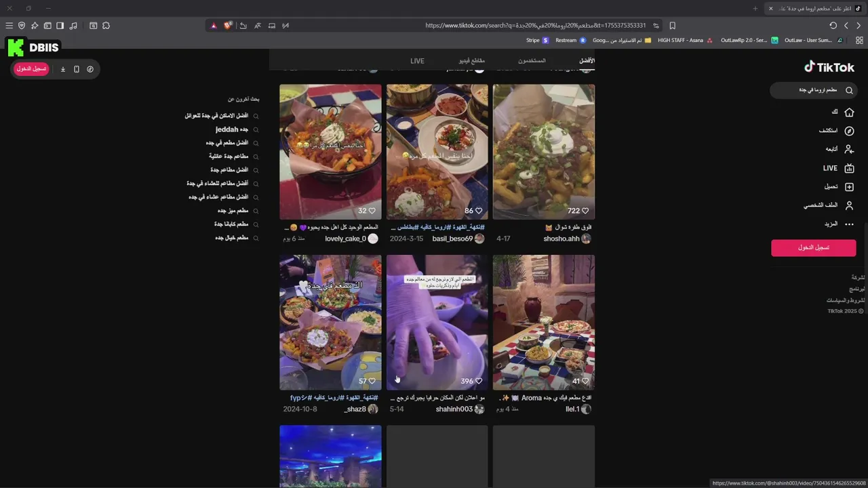Open the Explore (استكشف) compass icon
Viewport: 868px width, 488px height.
pyautogui.click(x=849, y=131)
